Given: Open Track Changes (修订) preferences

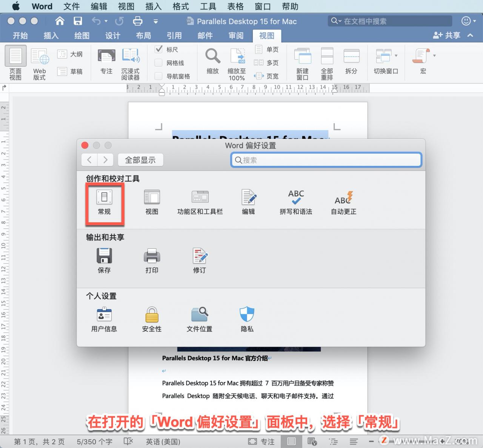Looking at the screenshot, I should 200,261.
